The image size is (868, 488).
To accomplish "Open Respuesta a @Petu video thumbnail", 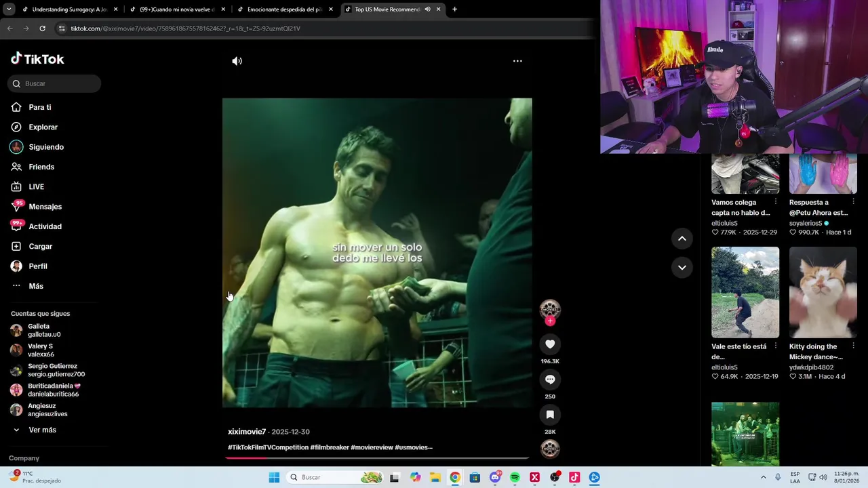I will pos(823,174).
